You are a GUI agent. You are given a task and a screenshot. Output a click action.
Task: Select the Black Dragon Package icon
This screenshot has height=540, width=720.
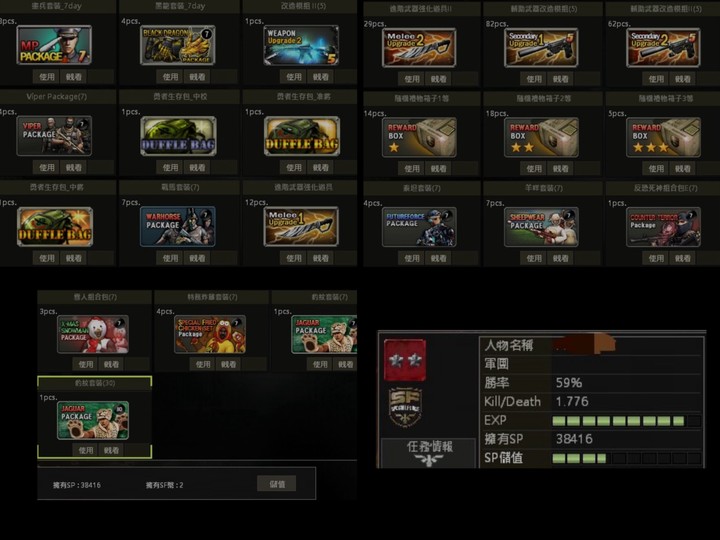coord(178,45)
